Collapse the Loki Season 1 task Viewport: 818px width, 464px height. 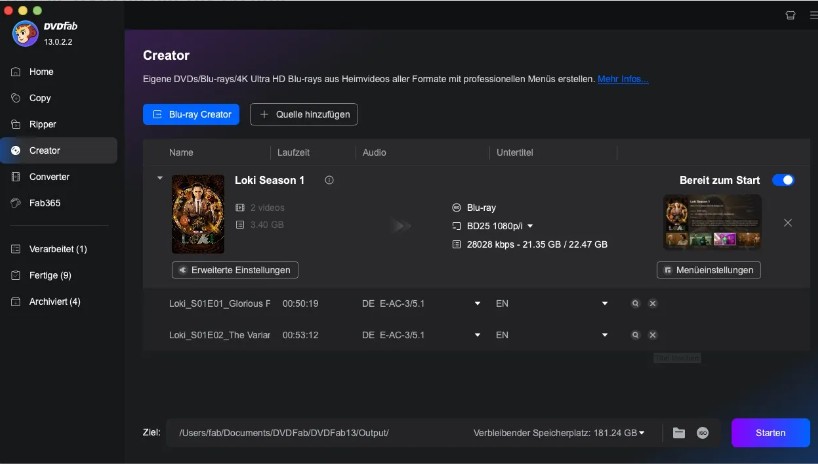[x=160, y=178]
